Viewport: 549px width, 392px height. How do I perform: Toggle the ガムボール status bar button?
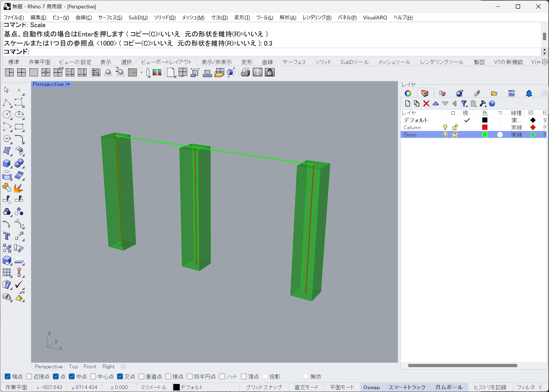tap(449, 387)
